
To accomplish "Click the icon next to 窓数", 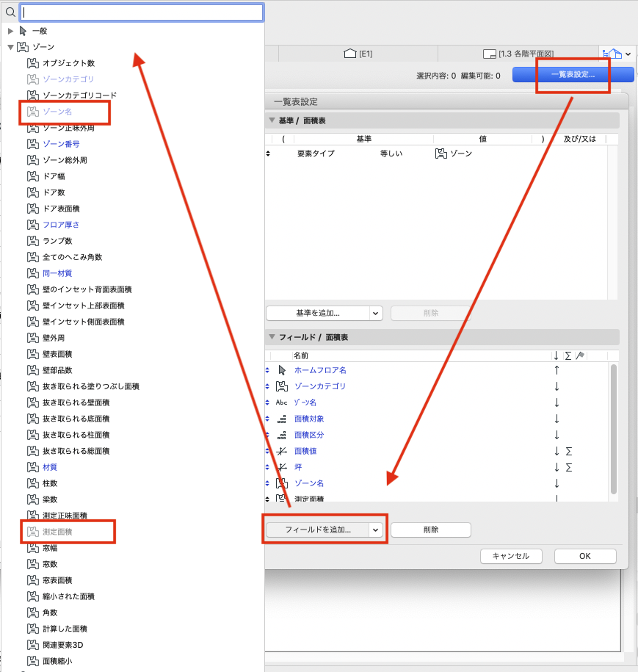I will coord(33,565).
